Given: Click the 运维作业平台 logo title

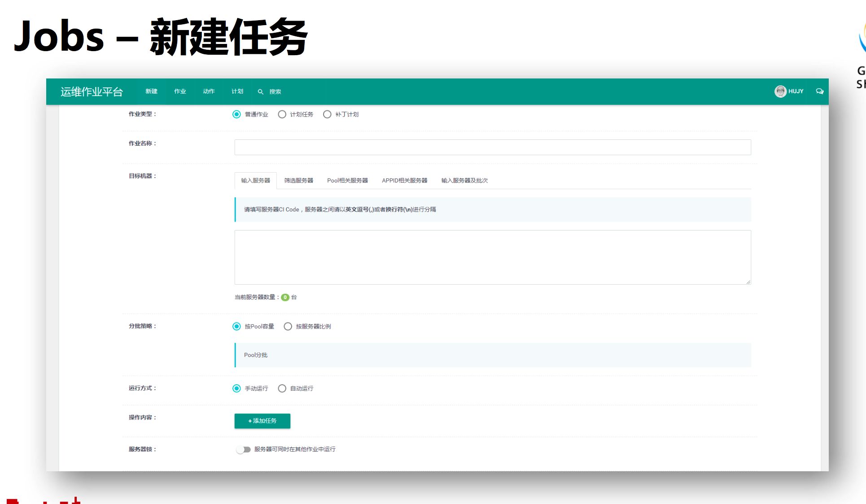Looking at the screenshot, I should (x=92, y=92).
